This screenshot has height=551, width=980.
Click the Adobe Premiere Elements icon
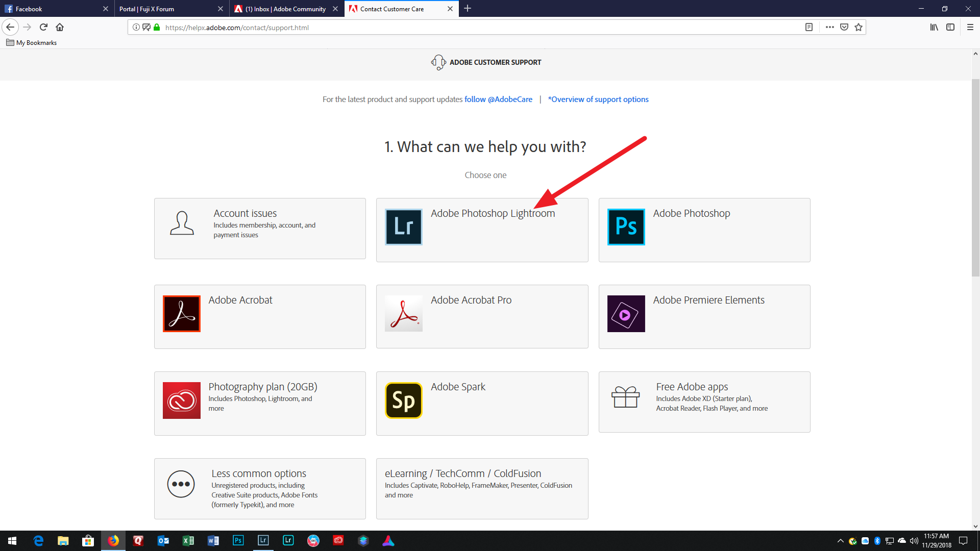(x=626, y=314)
